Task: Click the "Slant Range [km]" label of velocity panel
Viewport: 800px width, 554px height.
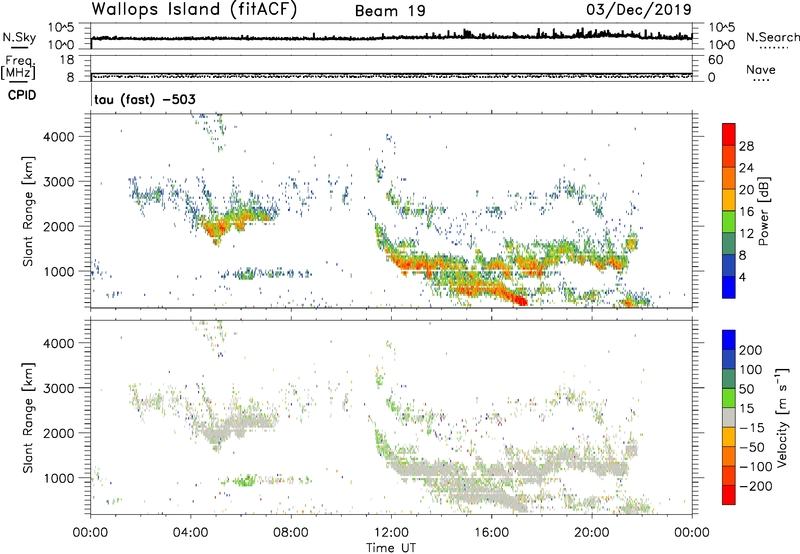Action: (x=28, y=418)
